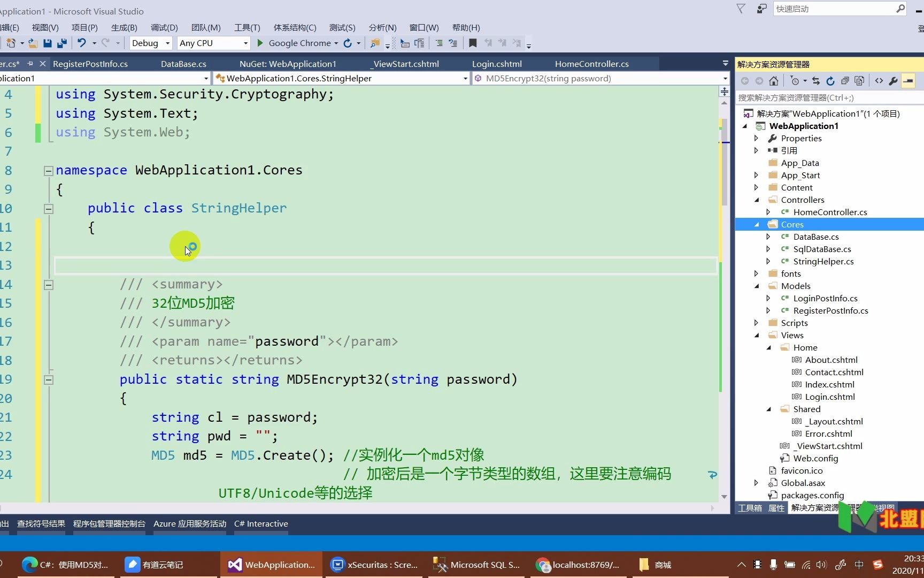Click the editor vertical scrollbar down arrow

click(x=725, y=497)
